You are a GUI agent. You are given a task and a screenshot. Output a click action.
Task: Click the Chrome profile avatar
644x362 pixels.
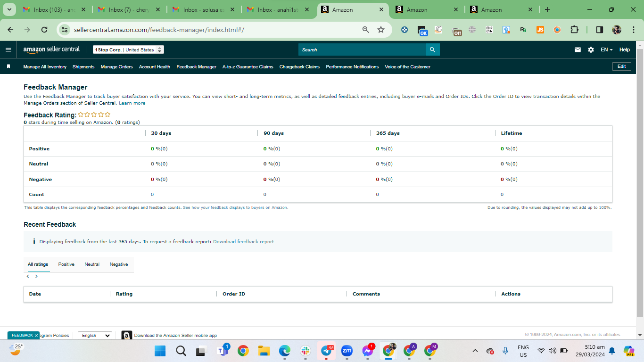pyautogui.click(x=617, y=29)
